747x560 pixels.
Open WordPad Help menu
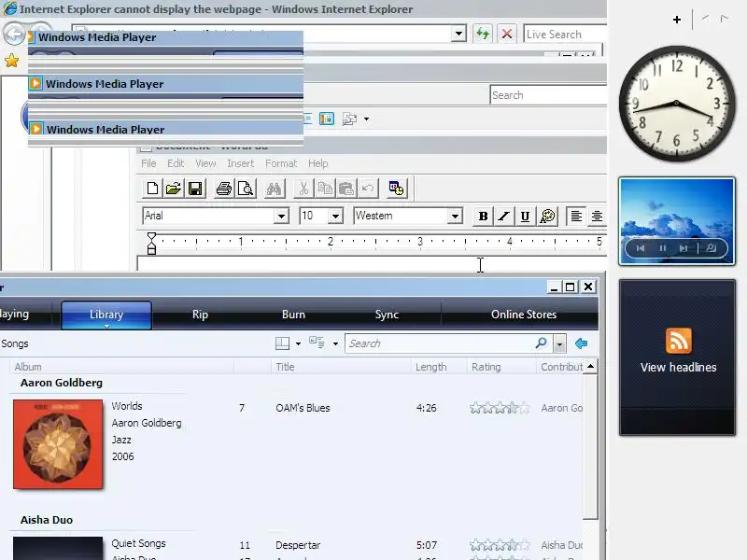[317, 163]
